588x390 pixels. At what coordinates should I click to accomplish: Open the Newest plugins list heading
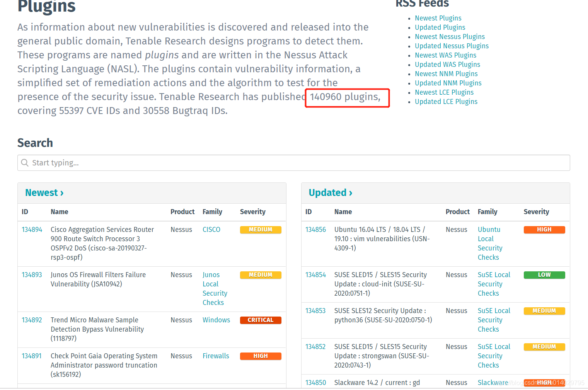pyautogui.click(x=44, y=192)
